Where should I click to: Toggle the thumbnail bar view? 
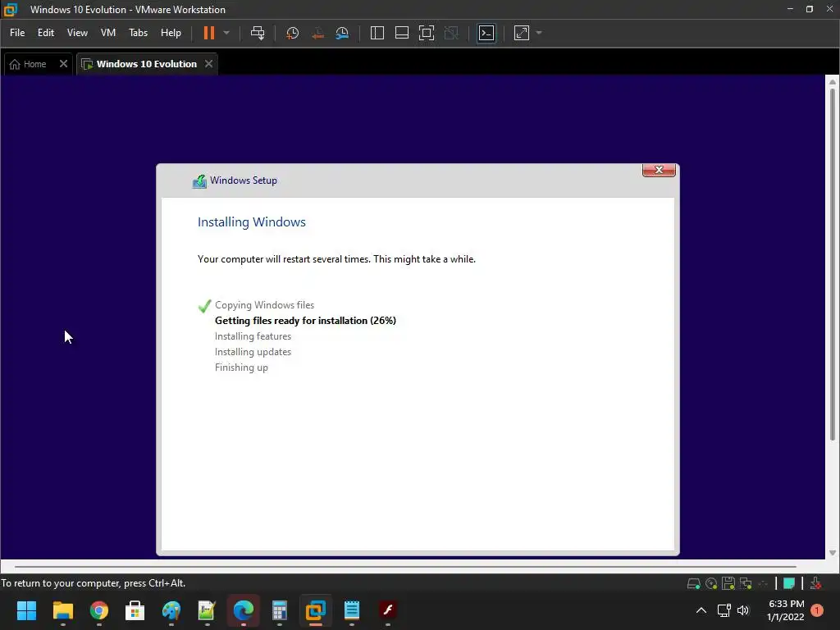pos(402,33)
